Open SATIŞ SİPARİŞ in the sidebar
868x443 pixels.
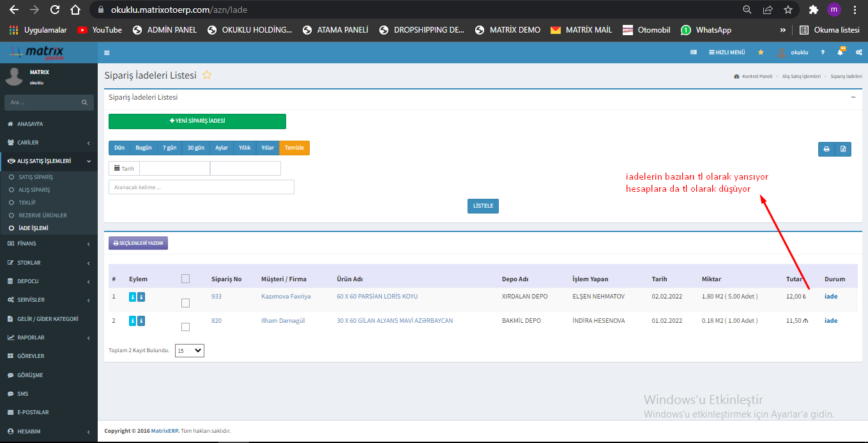point(36,177)
